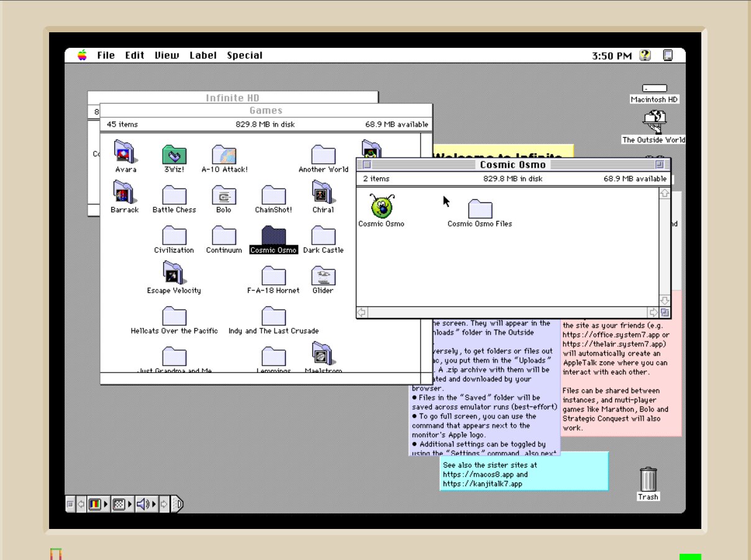Open the File menu
Viewport: 751px width, 560px height.
[x=106, y=55]
